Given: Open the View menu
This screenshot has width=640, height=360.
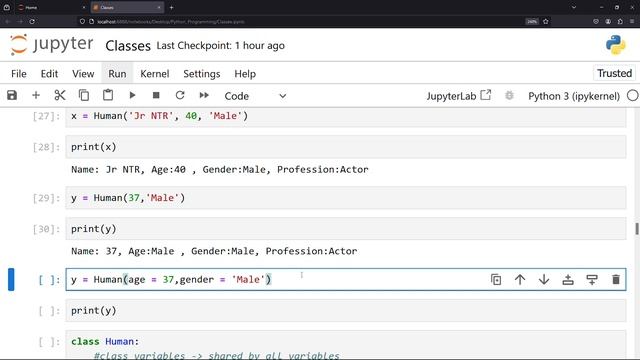Looking at the screenshot, I should (83, 74).
